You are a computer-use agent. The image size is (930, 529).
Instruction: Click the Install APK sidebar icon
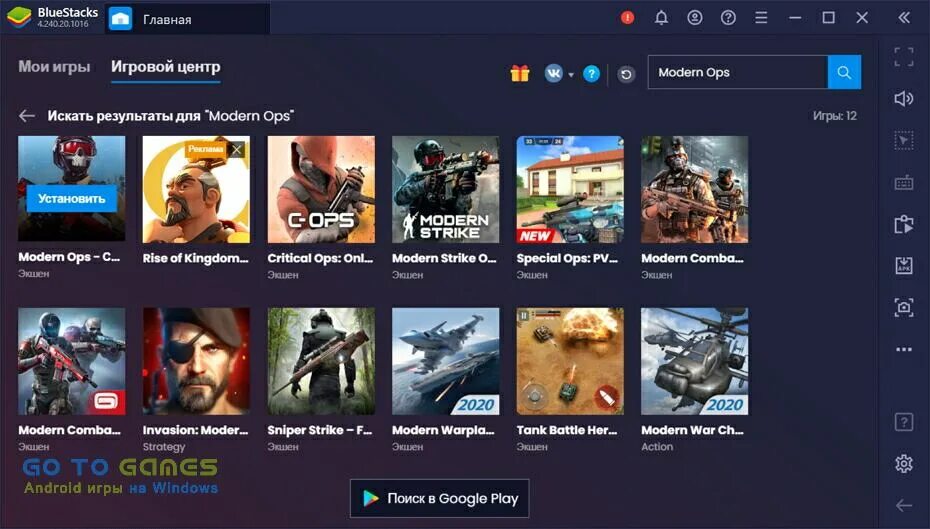pos(904,266)
